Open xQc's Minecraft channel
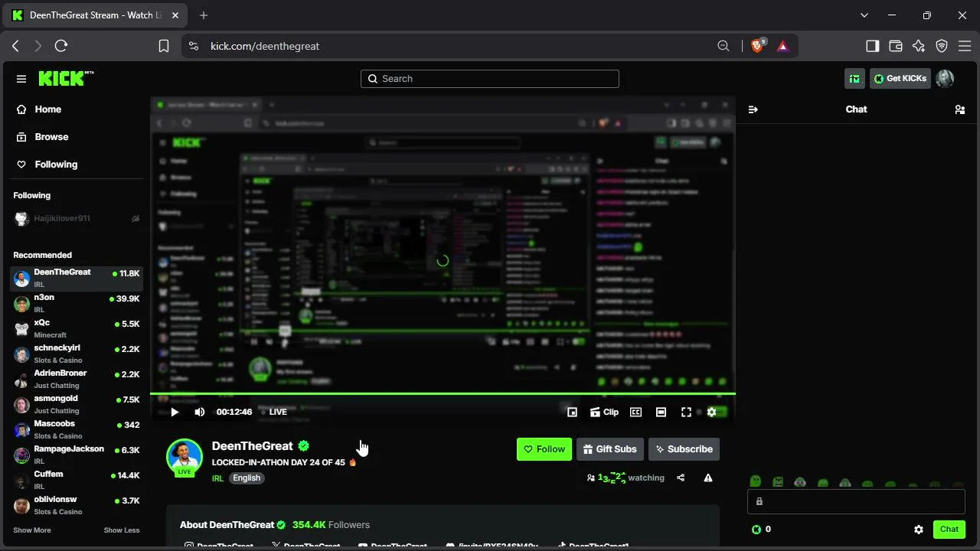This screenshot has width=980, height=551. [x=77, y=328]
